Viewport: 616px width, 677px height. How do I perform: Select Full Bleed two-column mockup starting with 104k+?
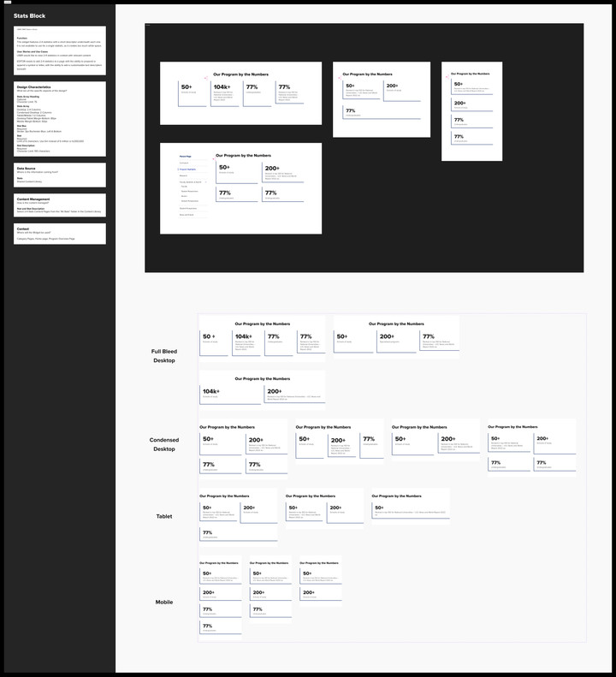[x=263, y=390]
